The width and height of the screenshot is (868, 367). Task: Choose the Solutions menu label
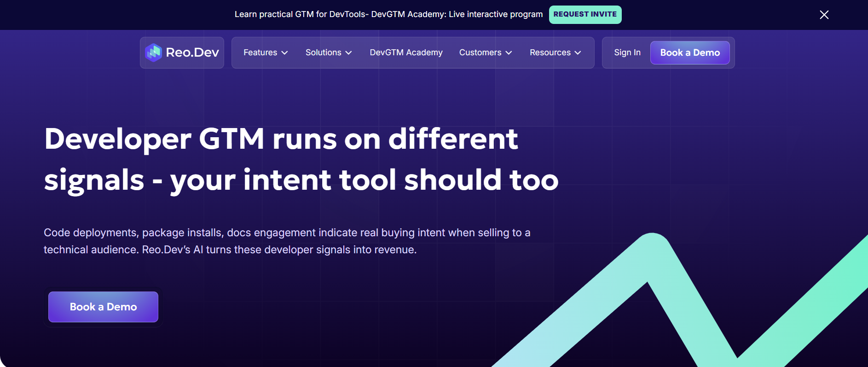(323, 52)
